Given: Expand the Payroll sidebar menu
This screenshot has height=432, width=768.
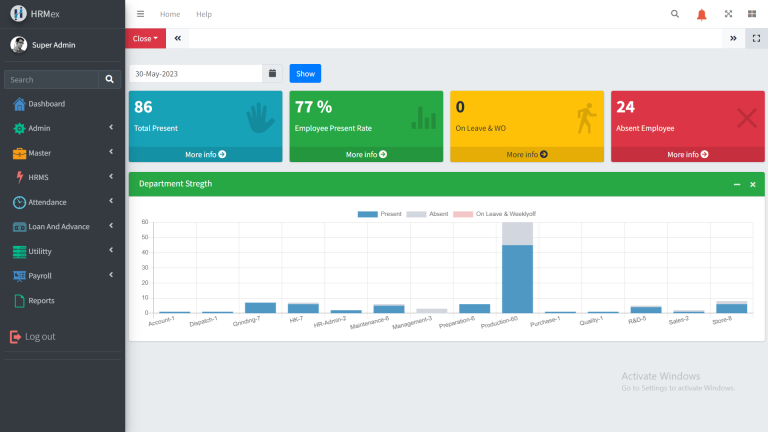Looking at the screenshot, I should 63,276.
